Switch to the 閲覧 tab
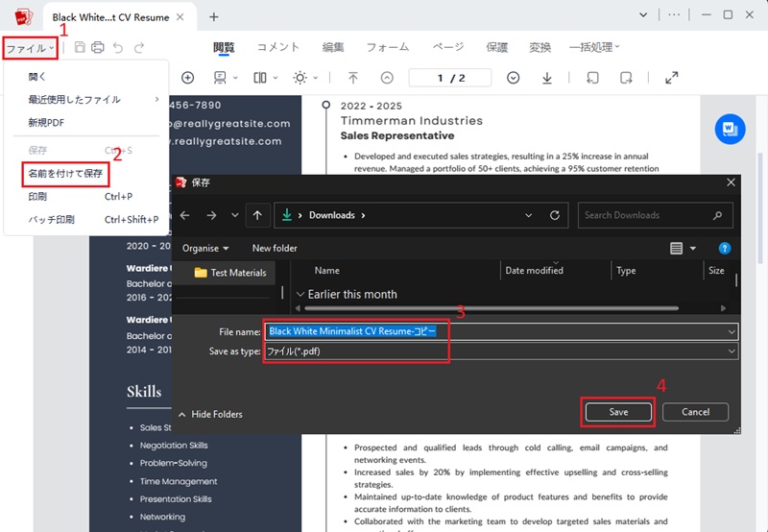The image size is (768, 532). click(224, 47)
